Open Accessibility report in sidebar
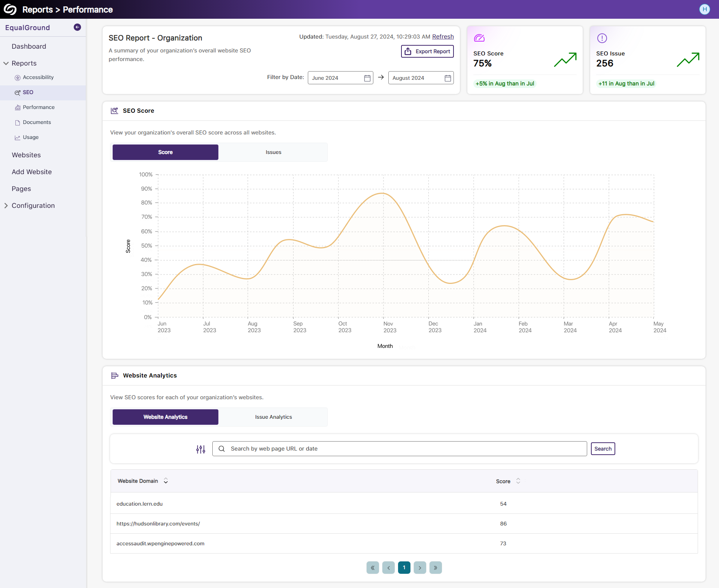This screenshot has height=588, width=719. (x=38, y=78)
